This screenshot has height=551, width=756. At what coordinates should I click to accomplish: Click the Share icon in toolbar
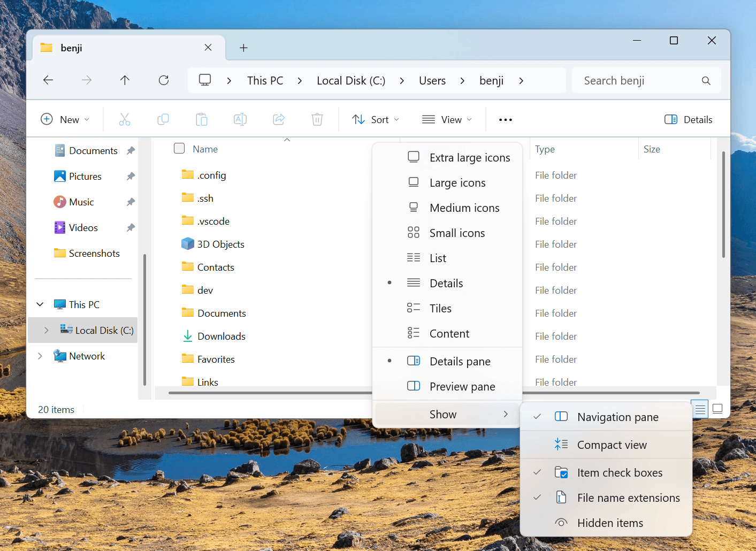point(279,119)
